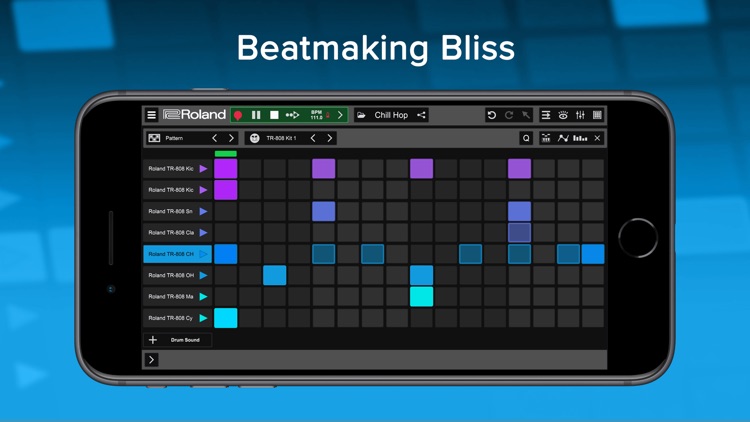The image size is (750, 422).
Task: Click the green playhead marker above step one
Action: click(226, 154)
